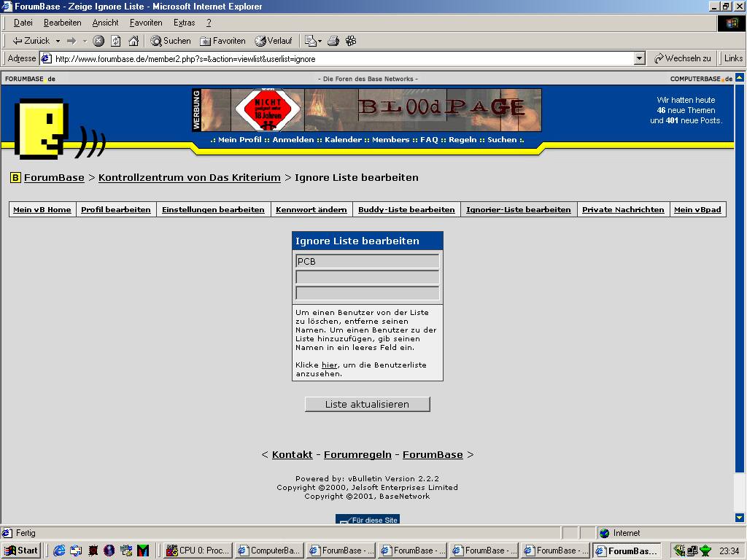
Task: Open the Bearbeiten menu
Action: tap(63, 23)
